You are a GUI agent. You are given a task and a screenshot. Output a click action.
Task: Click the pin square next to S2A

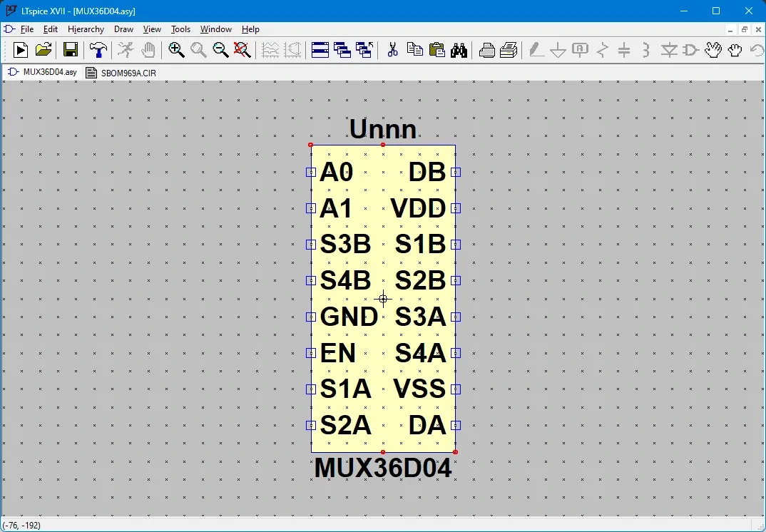tap(311, 425)
